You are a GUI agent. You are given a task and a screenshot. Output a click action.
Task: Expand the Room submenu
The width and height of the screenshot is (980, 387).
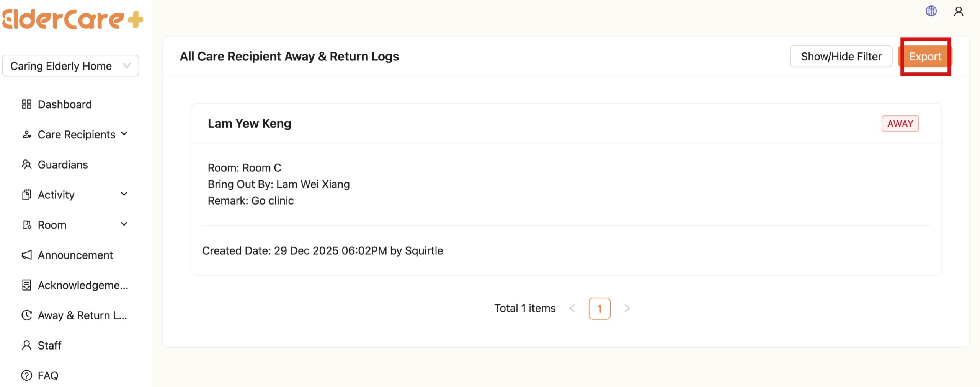pyautogui.click(x=124, y=224)
